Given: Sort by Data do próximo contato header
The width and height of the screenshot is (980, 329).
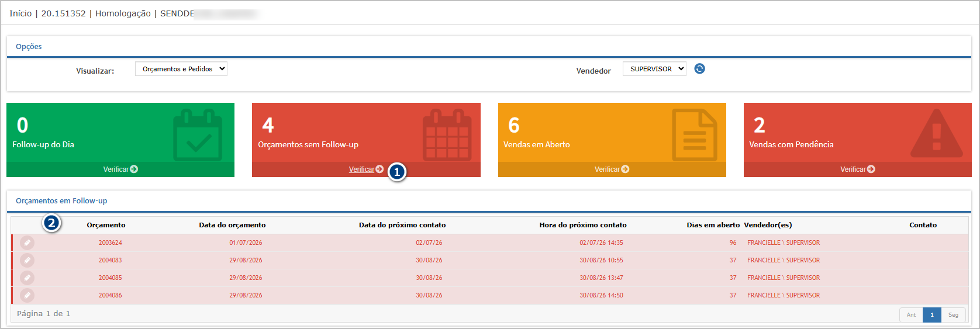Looking at the screenshot, I should click(402, 225).
